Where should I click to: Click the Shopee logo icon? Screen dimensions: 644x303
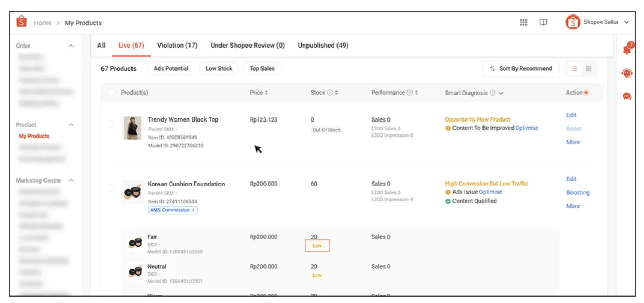pos(21,22)
